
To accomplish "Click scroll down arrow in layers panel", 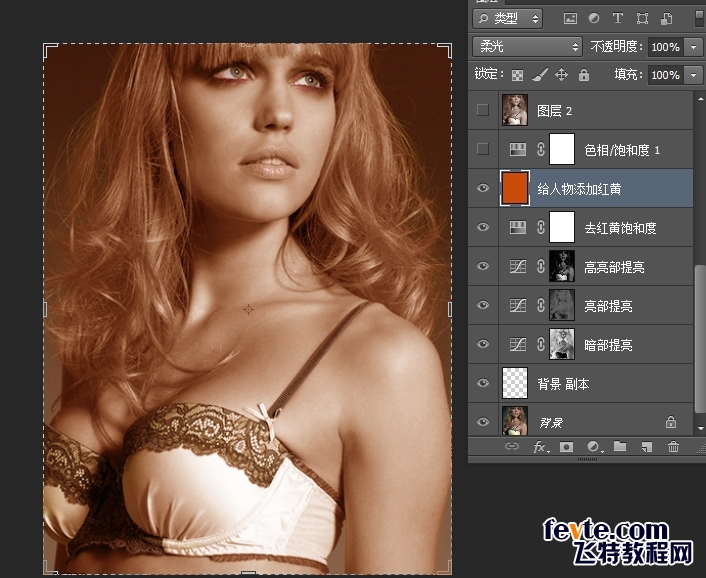I will [700, 428].
